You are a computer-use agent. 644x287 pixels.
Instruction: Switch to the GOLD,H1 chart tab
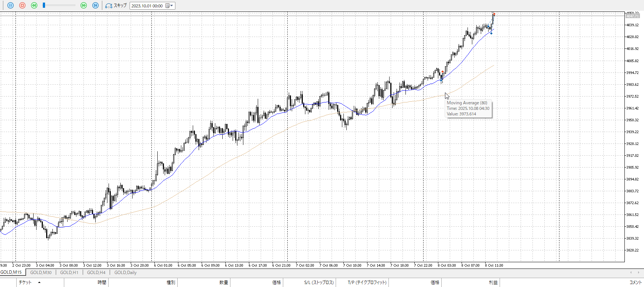pos(69,273)
